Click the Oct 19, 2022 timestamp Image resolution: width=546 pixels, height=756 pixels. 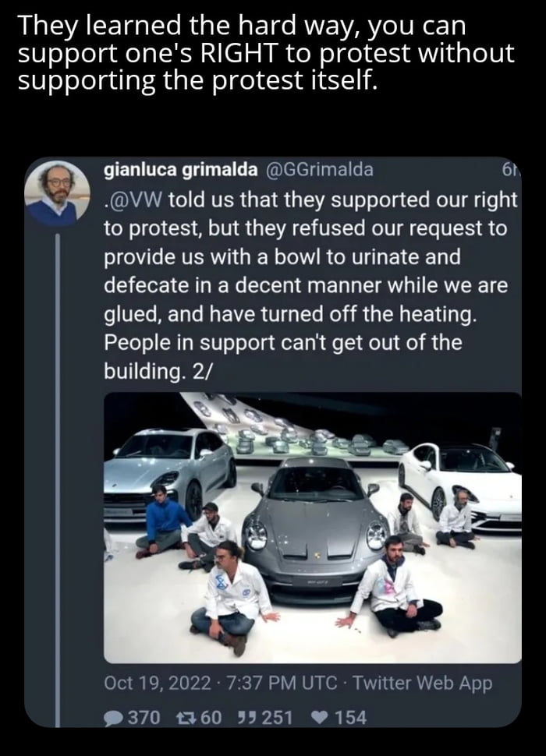click(158, 684)
